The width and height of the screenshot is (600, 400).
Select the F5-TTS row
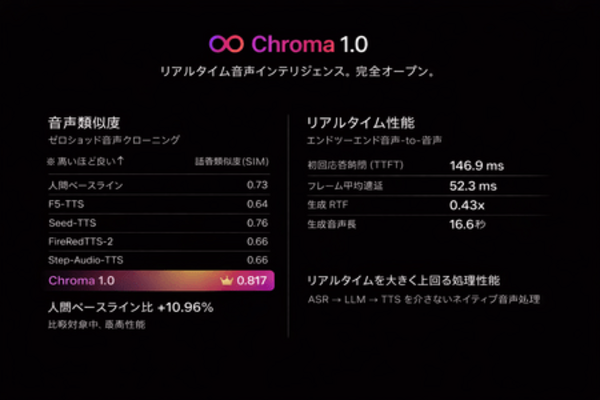click(159, 204)
